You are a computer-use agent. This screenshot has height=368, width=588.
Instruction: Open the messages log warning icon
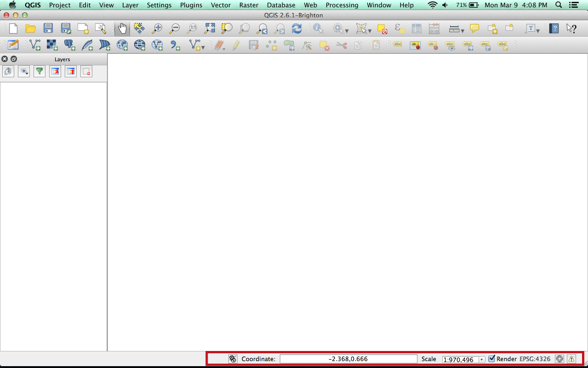point(571,359)
